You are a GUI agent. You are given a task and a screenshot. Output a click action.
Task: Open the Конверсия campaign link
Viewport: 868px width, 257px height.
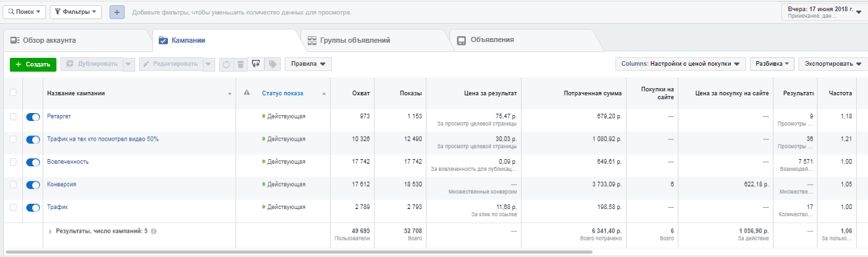pyautogui.click(x=62, y=185)
